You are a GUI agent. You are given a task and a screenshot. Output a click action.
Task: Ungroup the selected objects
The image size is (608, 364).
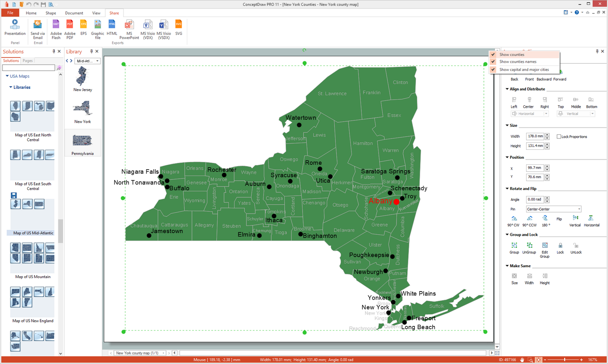[x=529, y=248]
